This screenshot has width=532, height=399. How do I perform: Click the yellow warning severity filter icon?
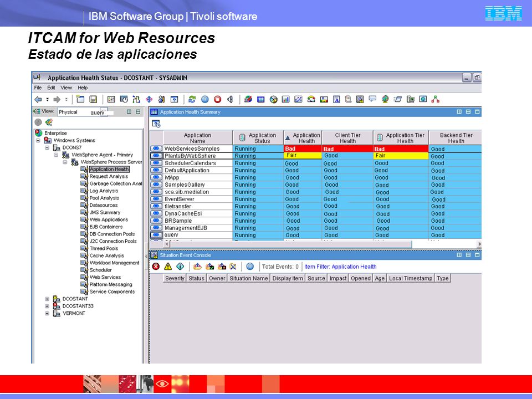point(168,267)
